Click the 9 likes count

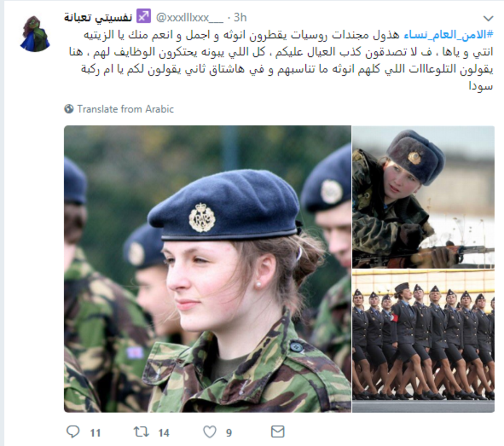coord(229,433)
